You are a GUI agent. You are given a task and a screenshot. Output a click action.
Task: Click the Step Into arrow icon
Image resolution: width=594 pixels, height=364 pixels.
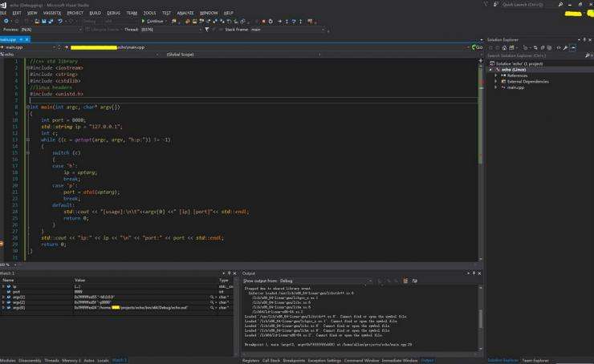(x=287, y=22)
